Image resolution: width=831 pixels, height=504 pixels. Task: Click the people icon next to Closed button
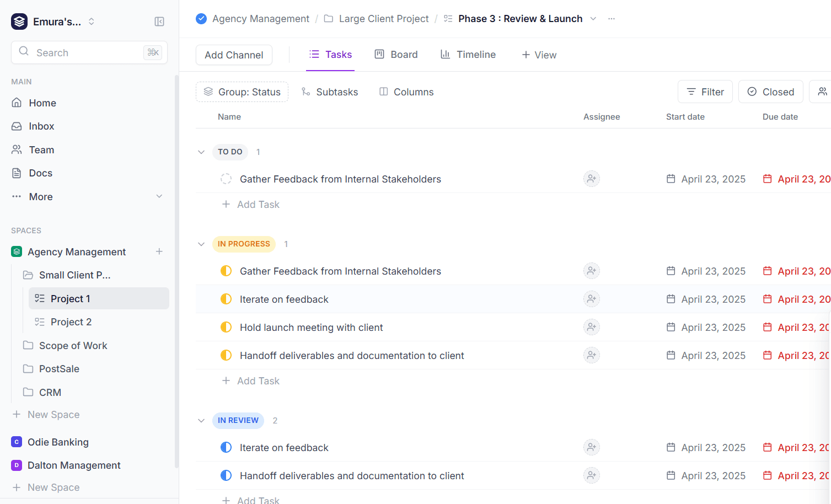click(x=822, y=92)
